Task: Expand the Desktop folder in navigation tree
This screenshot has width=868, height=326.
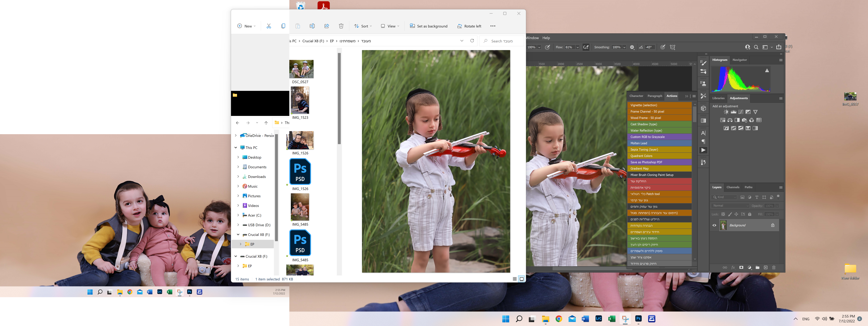Action: click(x=238, y=157)
